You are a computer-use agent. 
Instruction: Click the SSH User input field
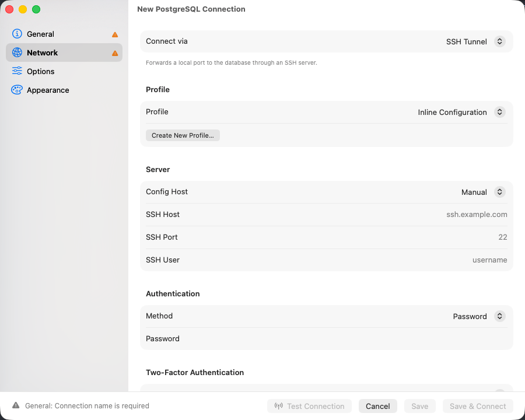point(327,260)
